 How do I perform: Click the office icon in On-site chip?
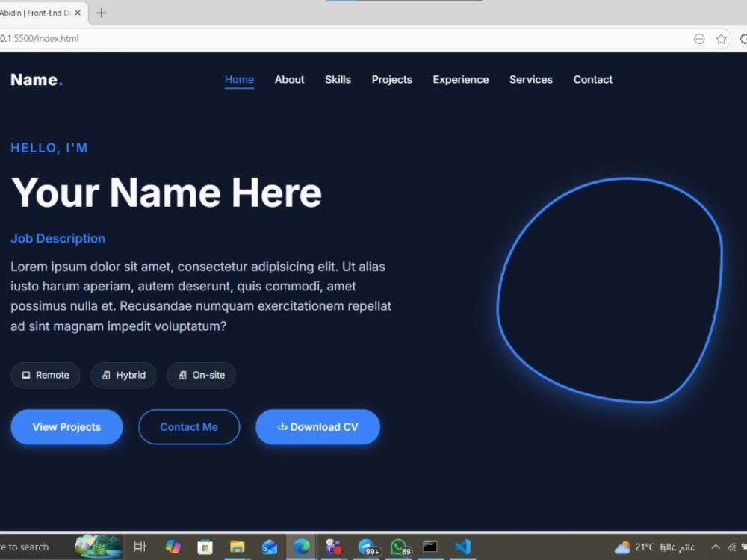tap(182, 376)
